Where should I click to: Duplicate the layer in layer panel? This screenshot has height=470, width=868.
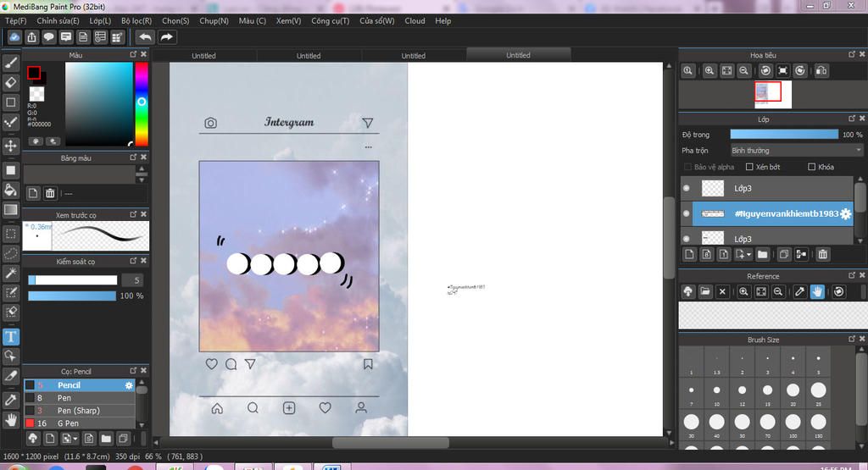click(x=784, y=254)
